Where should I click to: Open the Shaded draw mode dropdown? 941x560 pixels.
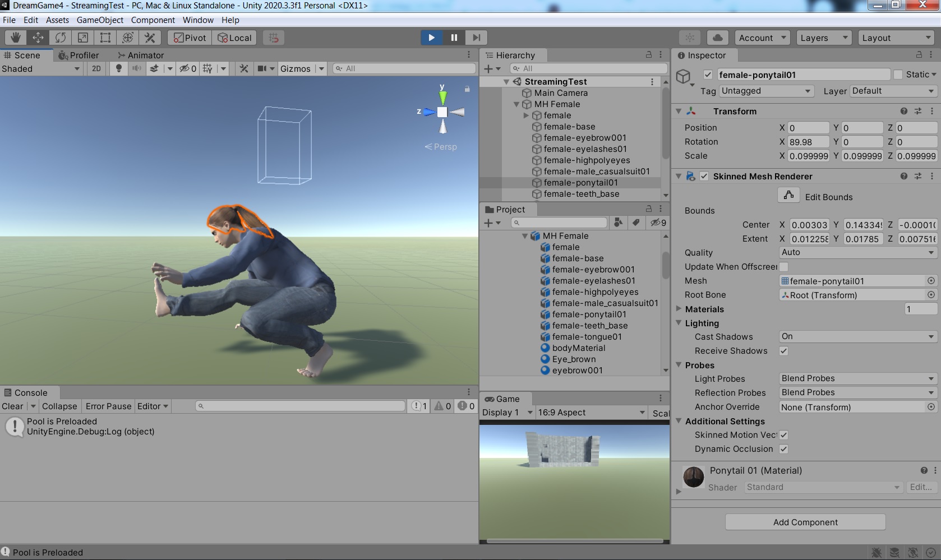click(x=41, y=68)
